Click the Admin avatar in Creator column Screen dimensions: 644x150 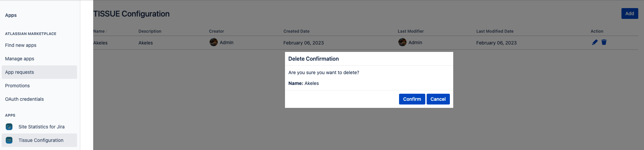click(213, 42)
